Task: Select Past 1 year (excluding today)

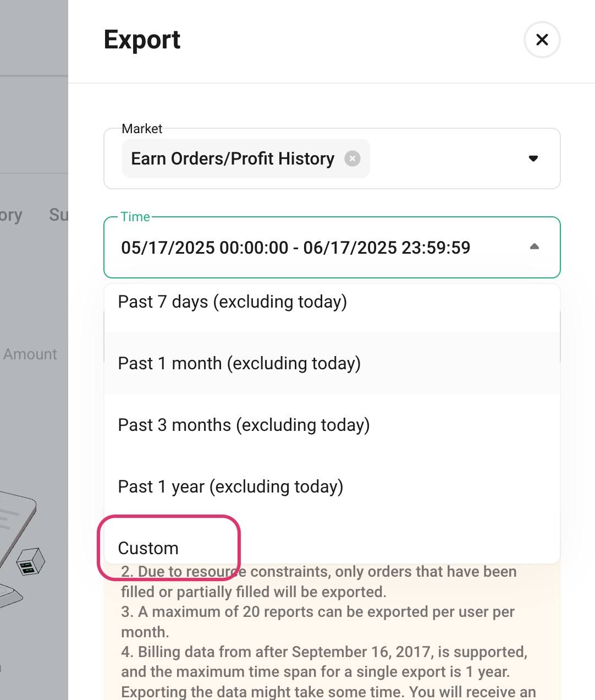Action: tap(332, 486)
